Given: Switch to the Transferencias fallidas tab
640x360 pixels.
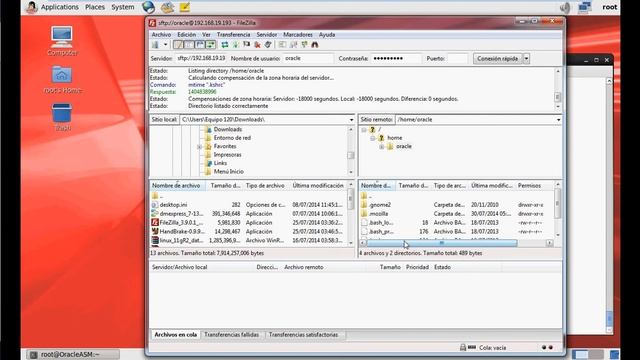Looking at the screenshot, I should 231,335.
